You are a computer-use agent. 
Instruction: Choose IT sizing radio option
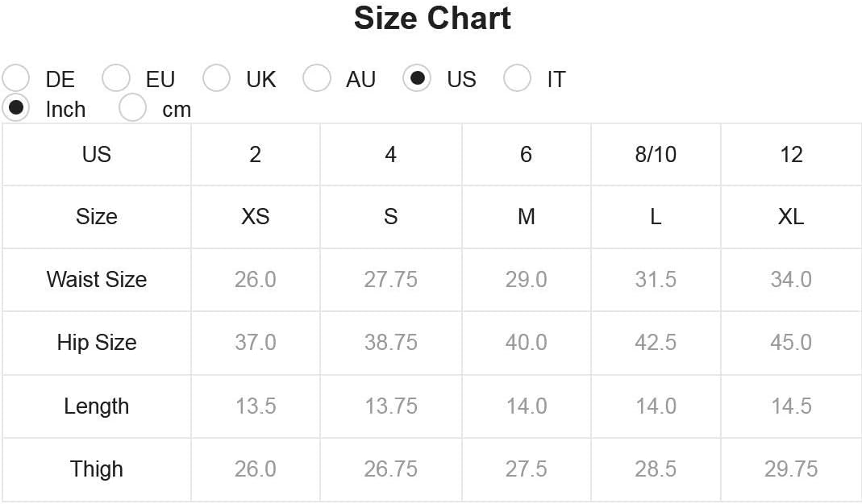[x=518, y=77]
